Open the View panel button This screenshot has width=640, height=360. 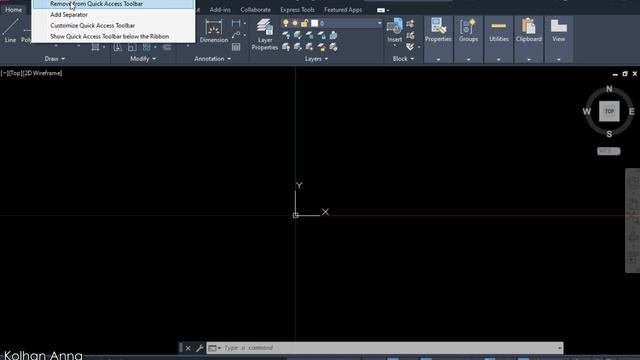pyautogui.click(x=559, y=31)
